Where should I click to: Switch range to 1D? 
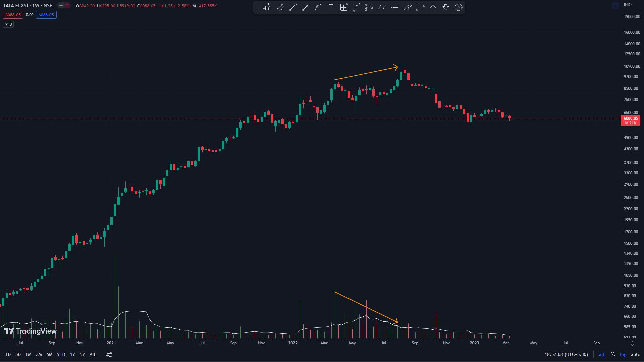pyautogui.click(x=8, y=354)
